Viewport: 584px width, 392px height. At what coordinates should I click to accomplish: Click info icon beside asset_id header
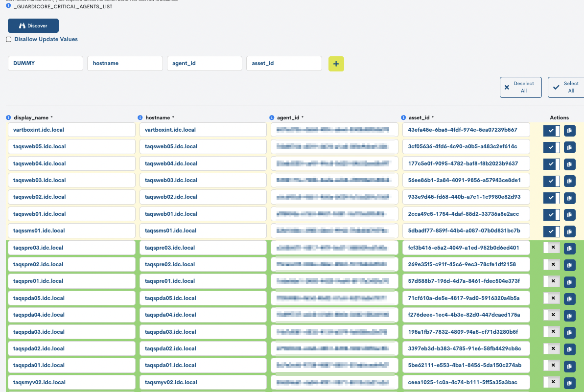(x=404, y=118)
